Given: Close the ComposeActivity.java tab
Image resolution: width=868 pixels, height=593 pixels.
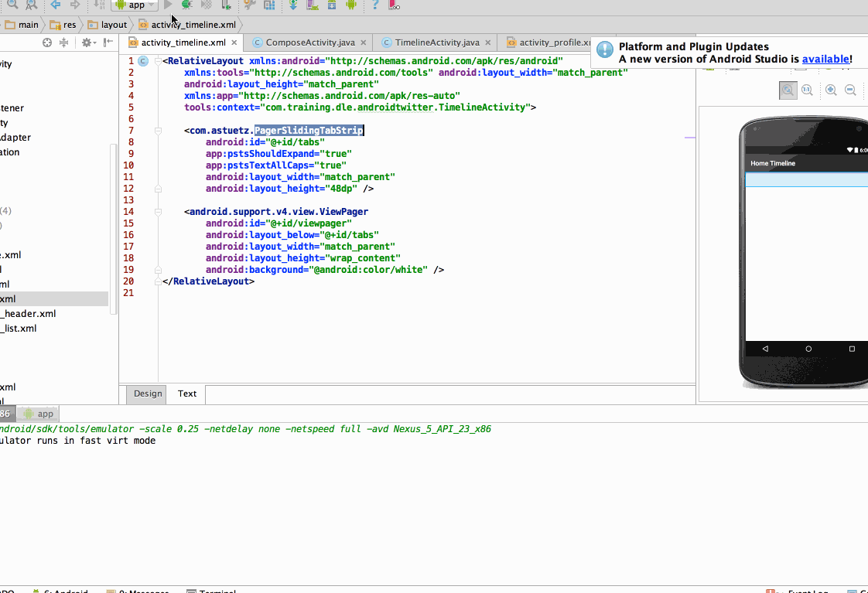Looking at the screenshot, I should click(x=363, y=43).
